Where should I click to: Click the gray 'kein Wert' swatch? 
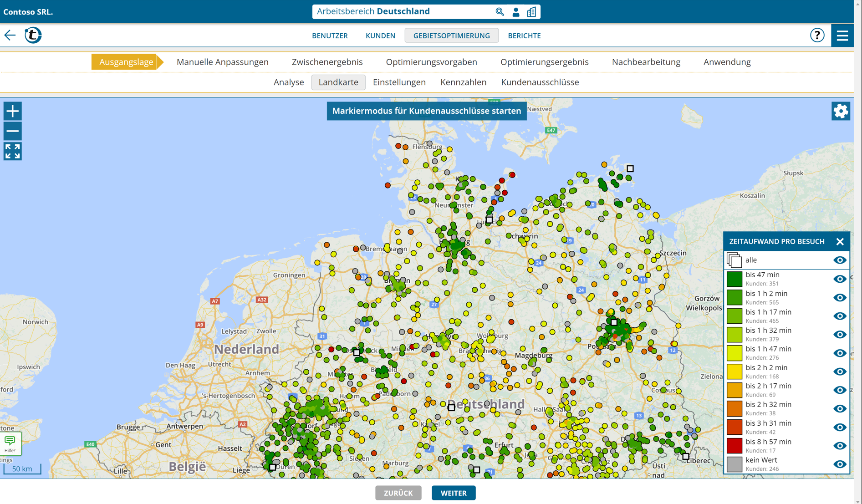click(x=734, y=464)
